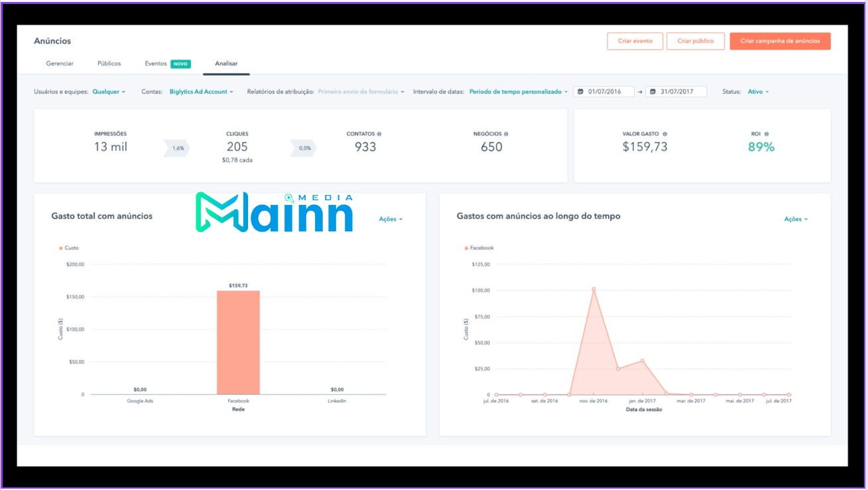Click the start date field 01/07/2016

(x=604, y=92)
